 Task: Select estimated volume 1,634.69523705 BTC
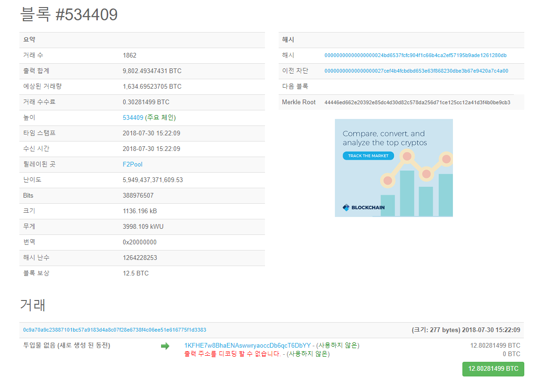pos(152,86)
